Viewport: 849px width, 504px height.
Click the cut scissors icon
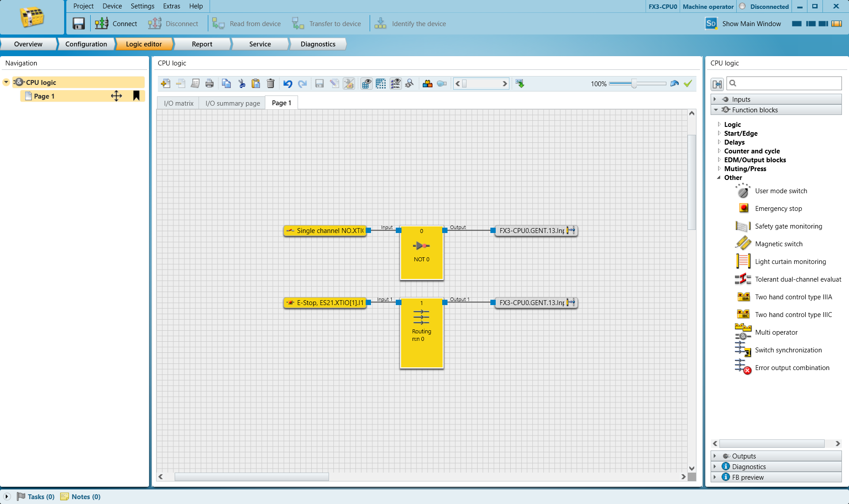[241, 84]
